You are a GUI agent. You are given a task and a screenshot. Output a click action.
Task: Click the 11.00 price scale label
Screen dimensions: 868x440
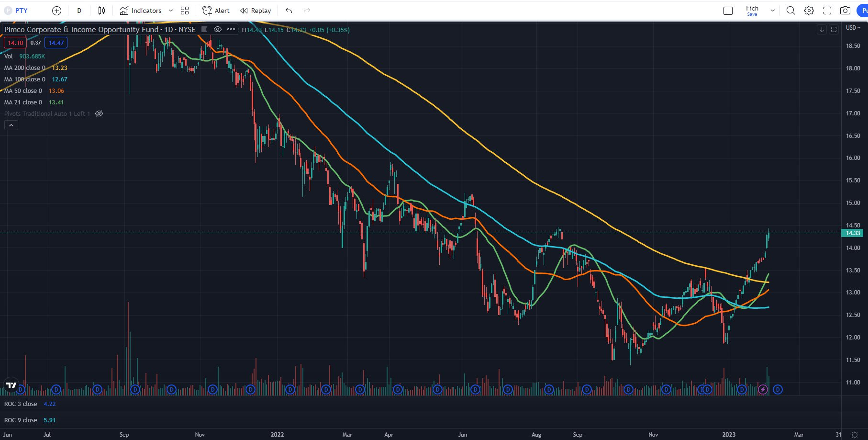(x=853, y=383)
